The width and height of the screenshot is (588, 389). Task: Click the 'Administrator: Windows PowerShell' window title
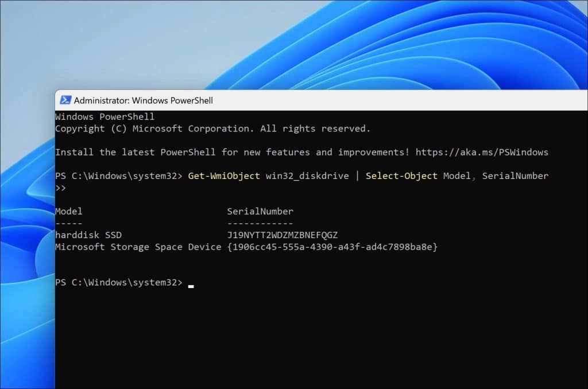pos(143,100)
